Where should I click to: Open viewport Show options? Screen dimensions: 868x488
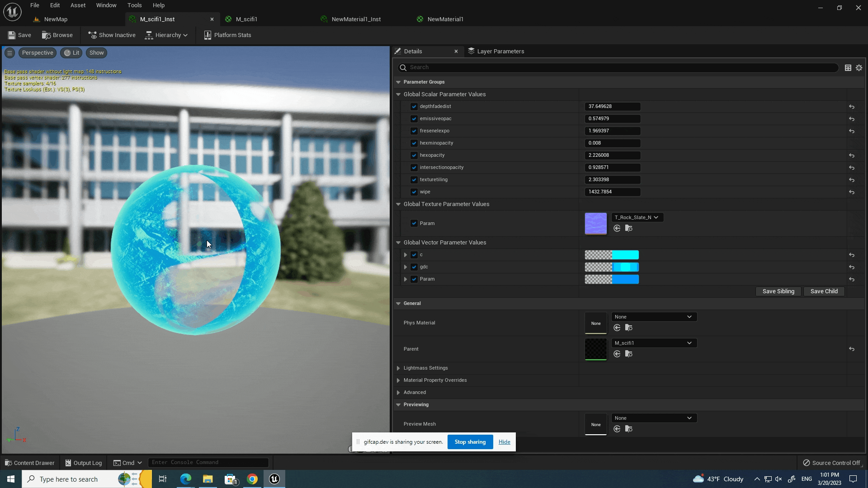tap(96, 53)
